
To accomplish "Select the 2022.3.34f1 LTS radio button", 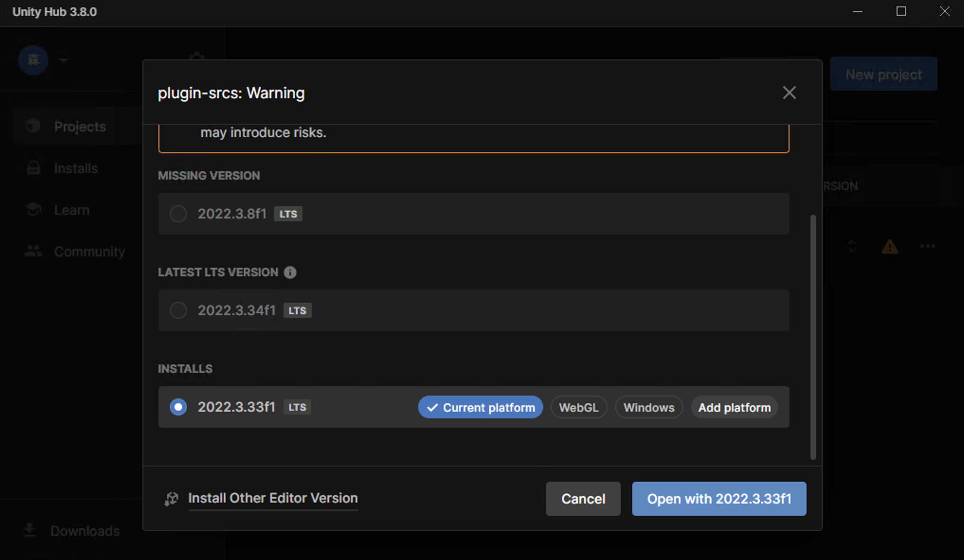I will pos(178,310).
